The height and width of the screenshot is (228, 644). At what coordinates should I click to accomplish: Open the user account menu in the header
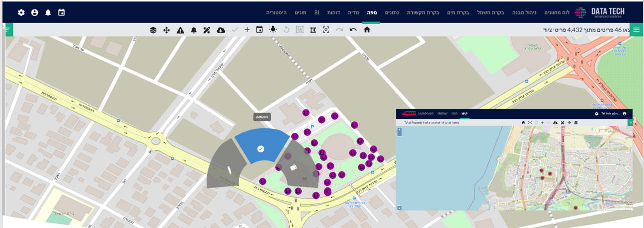pyautogui.click(x=35, y=13)
